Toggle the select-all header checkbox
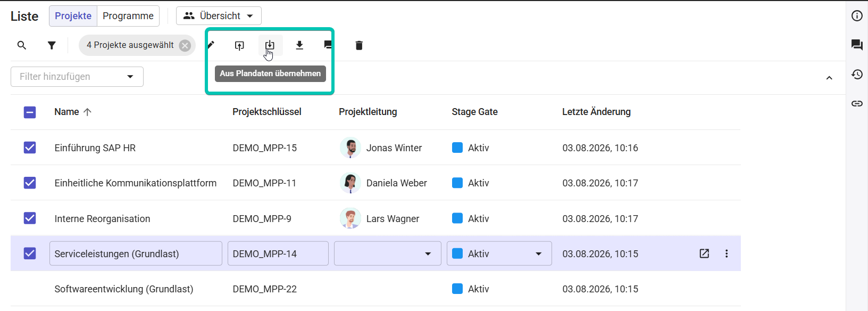Image resolution: width=868 pixels, height=311 pixels. click(x=30, y=112)
